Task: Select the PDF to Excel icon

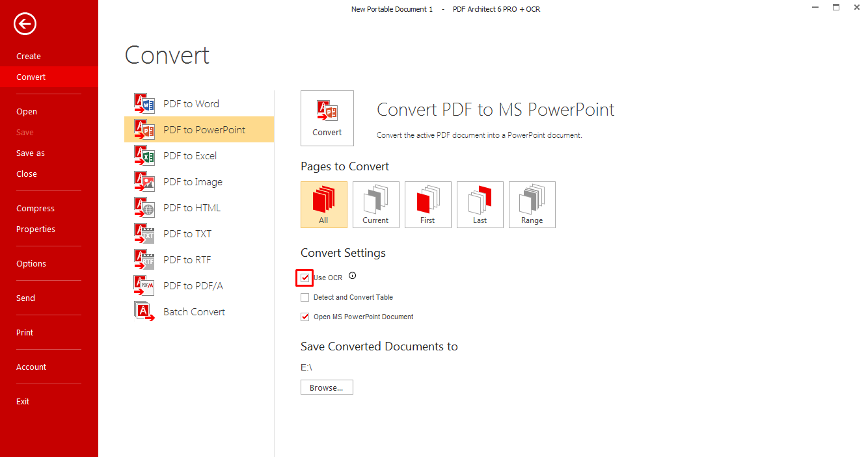Action: click(x=144, y=156)
